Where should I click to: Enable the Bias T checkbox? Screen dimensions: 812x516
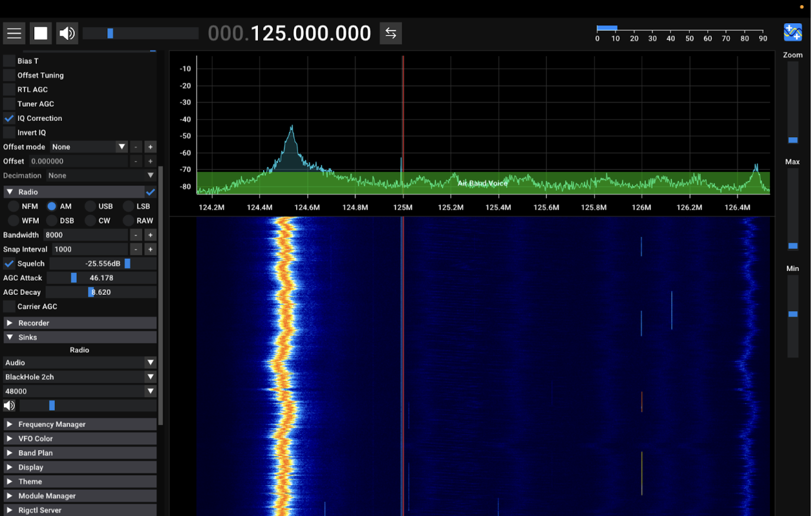click(9, 61)
